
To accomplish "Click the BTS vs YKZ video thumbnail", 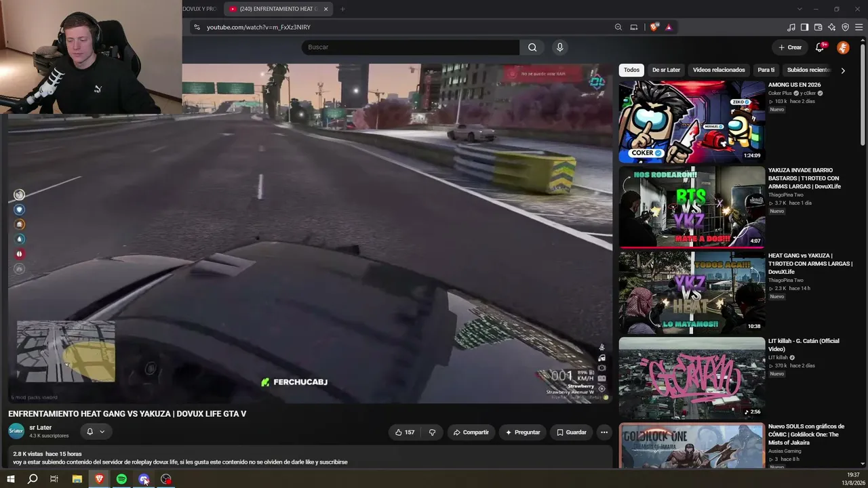I will pos(692,207).
